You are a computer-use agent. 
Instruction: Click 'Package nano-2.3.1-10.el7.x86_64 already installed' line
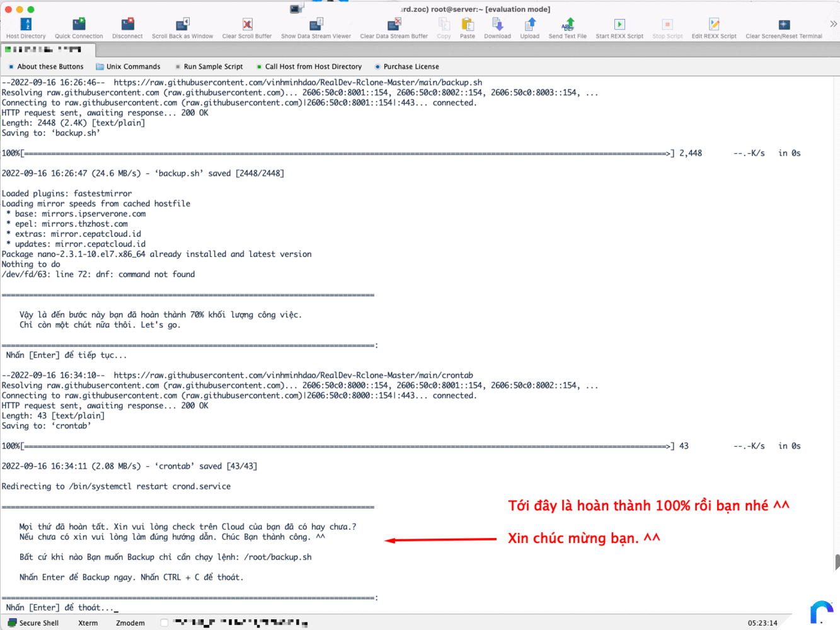pos(156,255)
